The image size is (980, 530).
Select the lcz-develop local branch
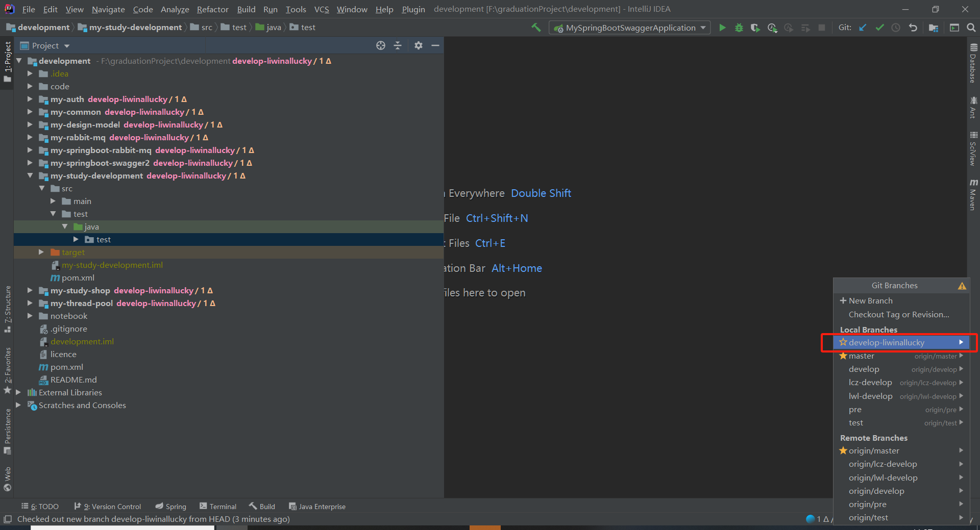(901, 383)
